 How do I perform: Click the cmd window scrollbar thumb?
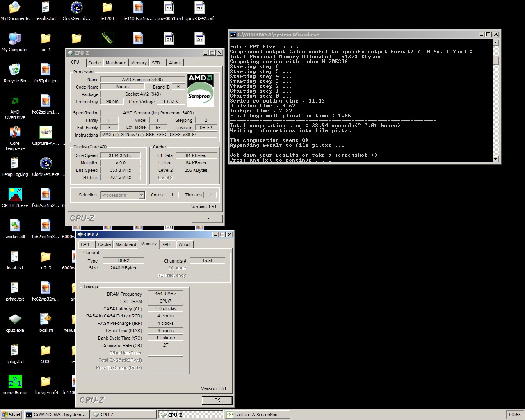496,61
